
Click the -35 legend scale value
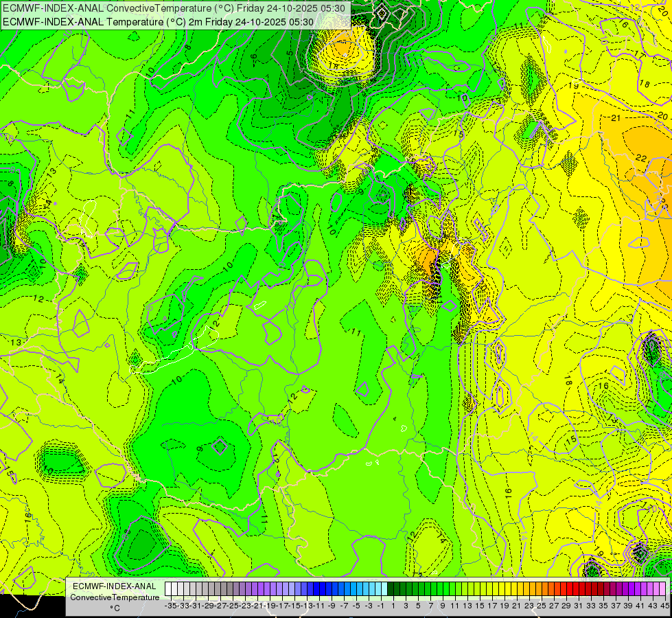171,606
